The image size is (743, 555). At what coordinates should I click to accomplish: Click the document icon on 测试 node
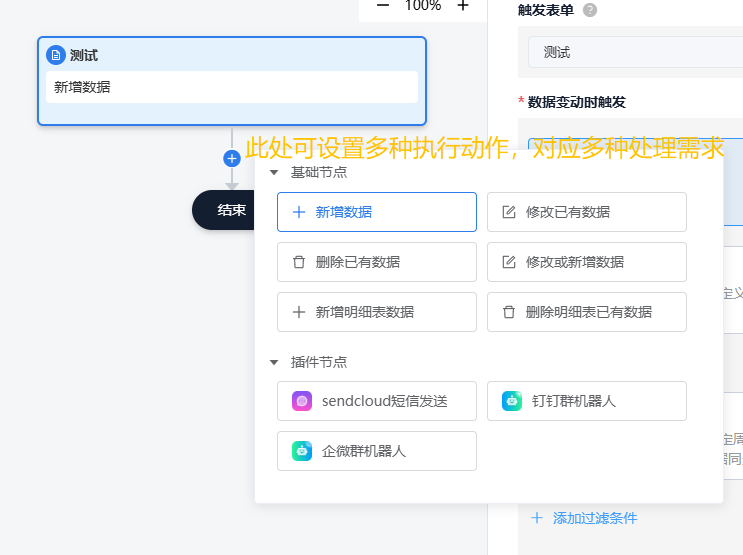coord(56,55)
